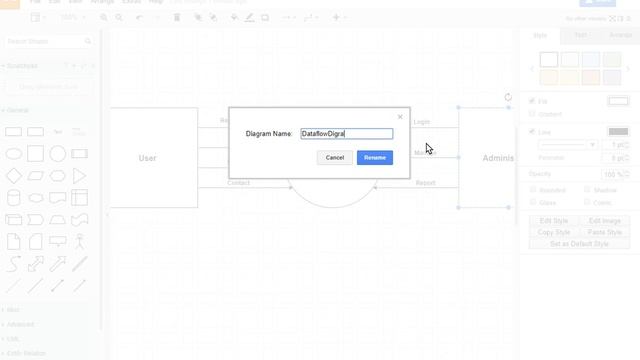Collapse the Scratchpad section
This screenshot has width=640, height=360.
21,66
